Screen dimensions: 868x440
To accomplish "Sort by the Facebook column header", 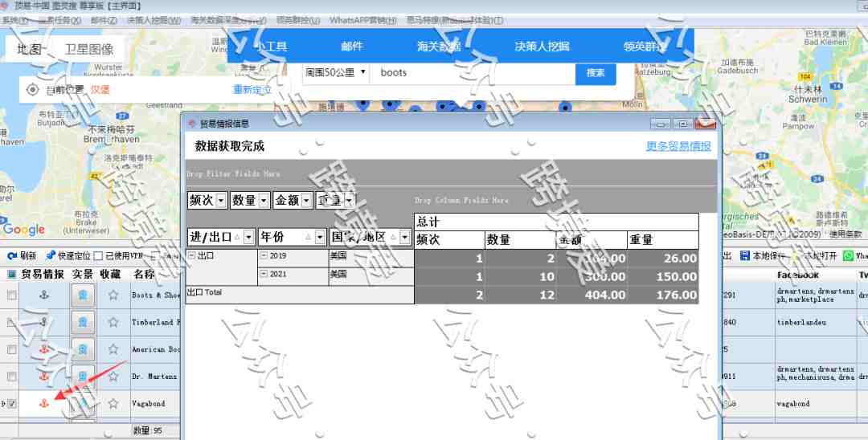I will tap(798, 275).
